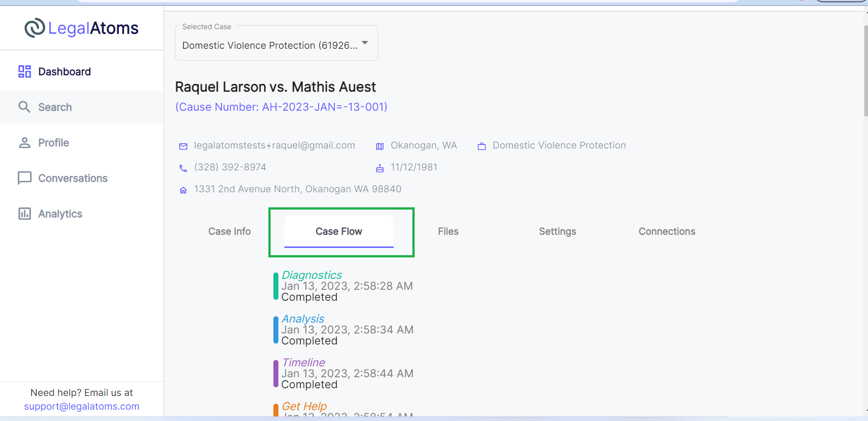The height and width of the screenshot is (421, 868).
Task: Click the Analysis date Jan 13, 2023, 2:58:34 AM
Action: [x=347, y=330]
